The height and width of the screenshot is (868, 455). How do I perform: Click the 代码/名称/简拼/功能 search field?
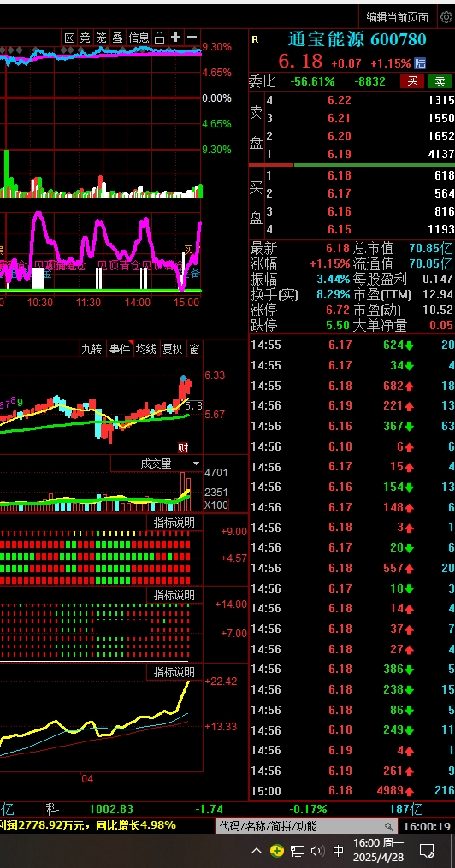pos(307,826)
